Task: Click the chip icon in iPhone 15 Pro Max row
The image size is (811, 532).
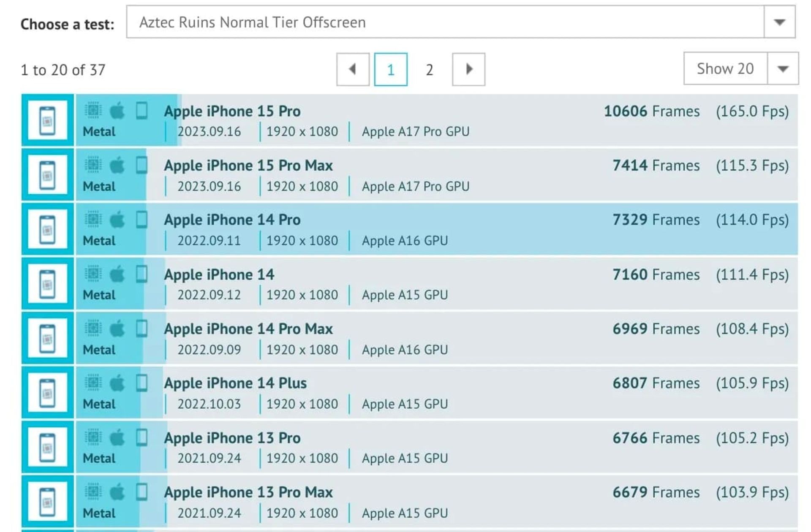Action: 93,165
